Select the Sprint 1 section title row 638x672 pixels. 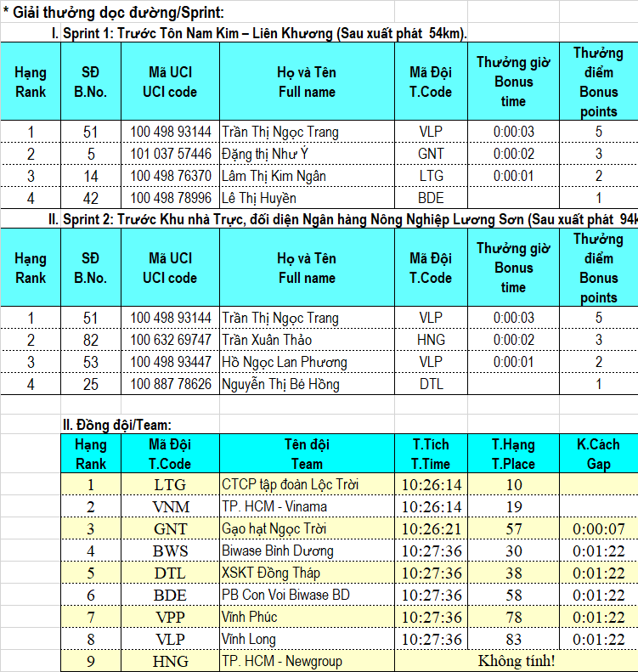[259, 33]
